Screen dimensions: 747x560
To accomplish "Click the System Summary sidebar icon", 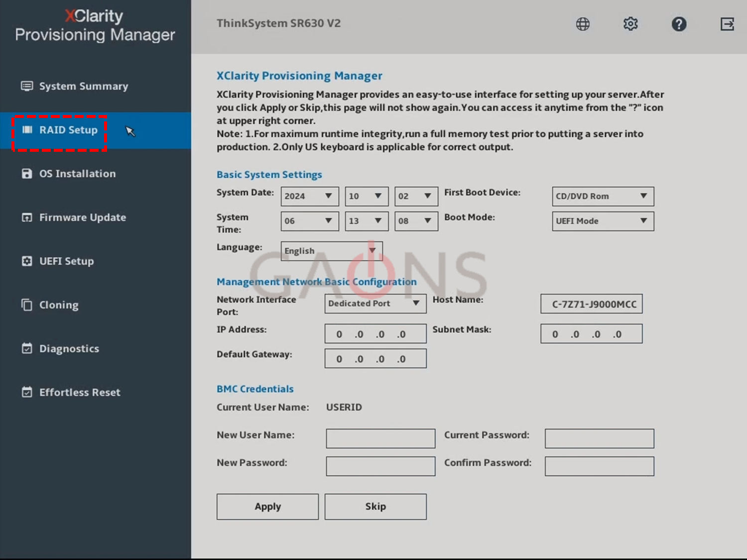I will click(27, 86).
